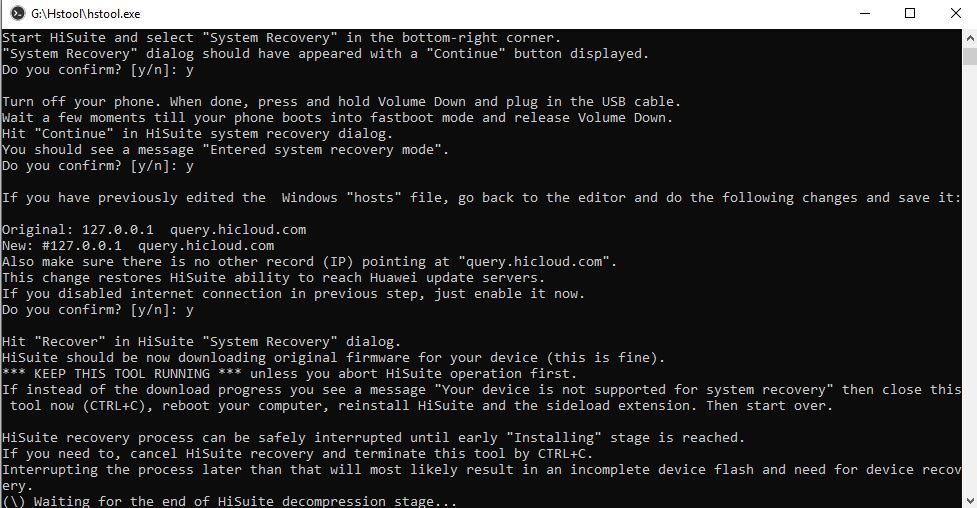
Task: Minimize the hstool console window
Action: (x=864, y=13)
